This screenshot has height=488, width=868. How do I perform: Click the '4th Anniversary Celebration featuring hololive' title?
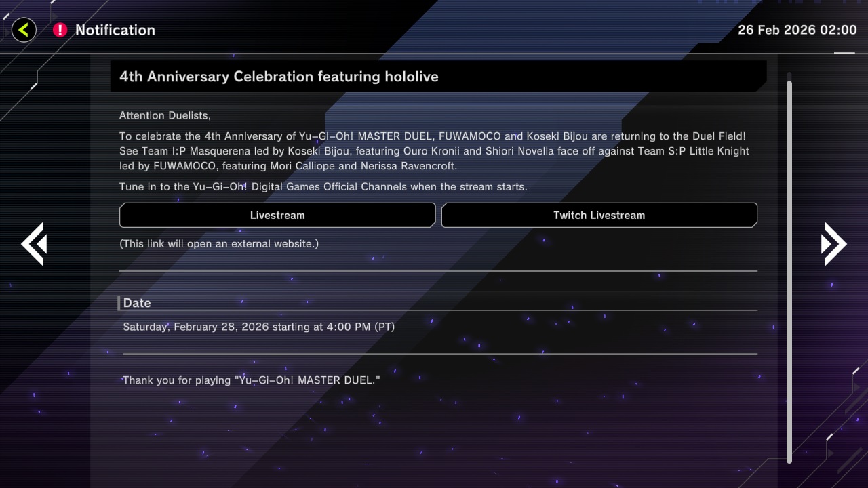coord(279,77)
